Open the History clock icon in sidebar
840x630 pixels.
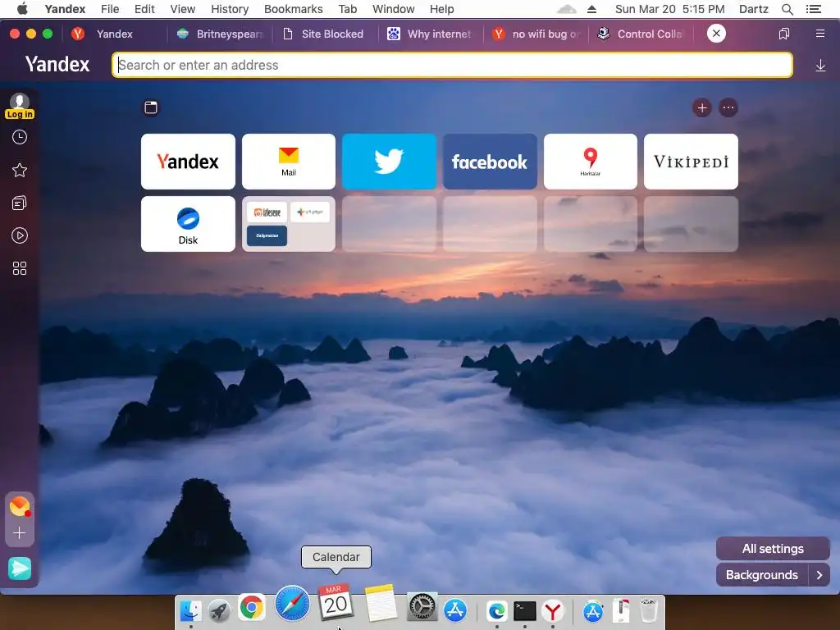point(20,137)
